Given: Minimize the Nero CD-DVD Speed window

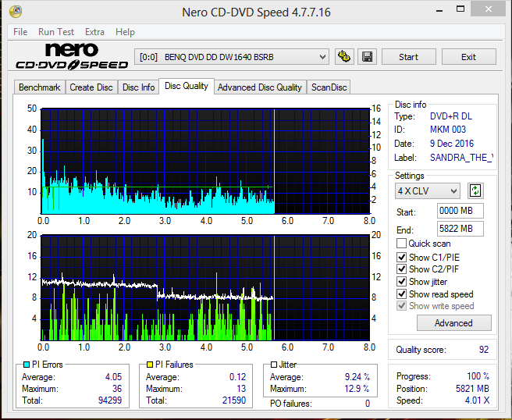Looking at the screenshot, I should click(x=439, y=10).
